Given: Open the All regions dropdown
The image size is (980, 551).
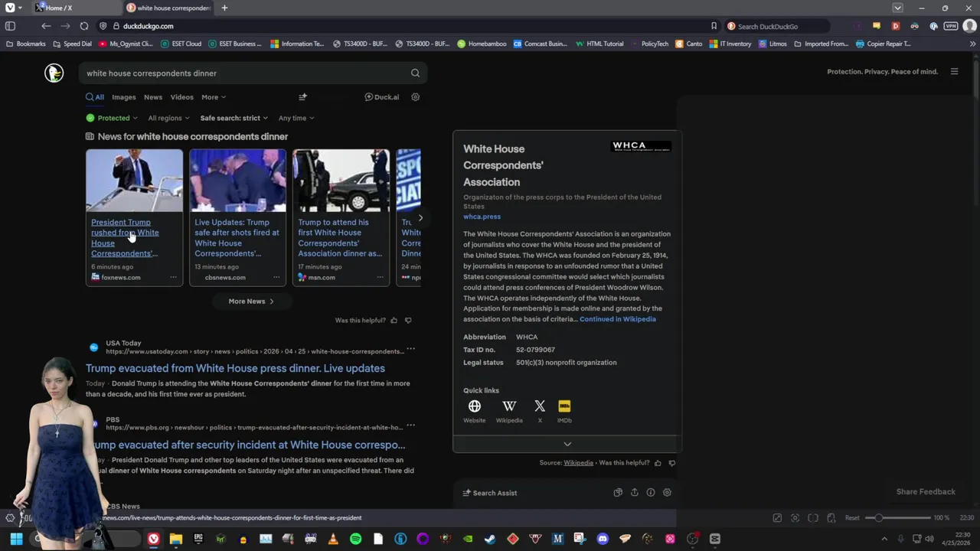Looking at the screenshot, I should coord(169,118).
